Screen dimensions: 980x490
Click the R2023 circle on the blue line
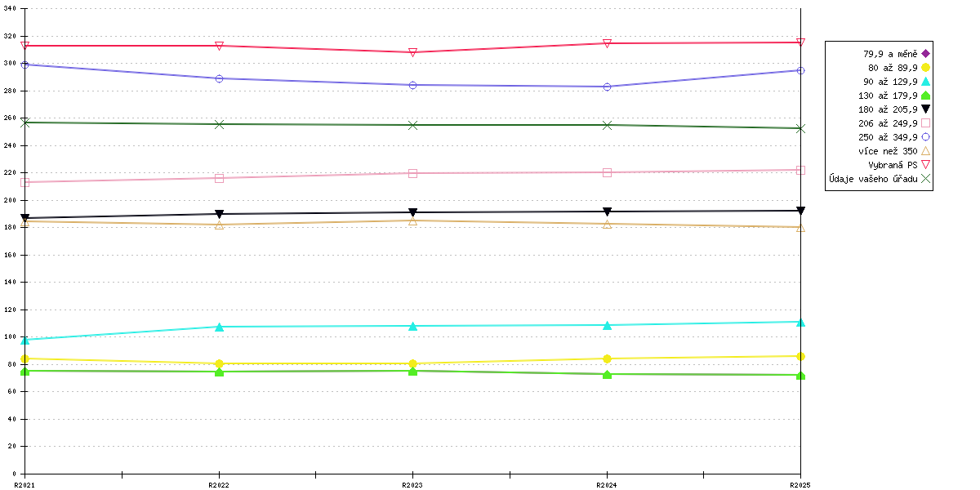[412, 85]
